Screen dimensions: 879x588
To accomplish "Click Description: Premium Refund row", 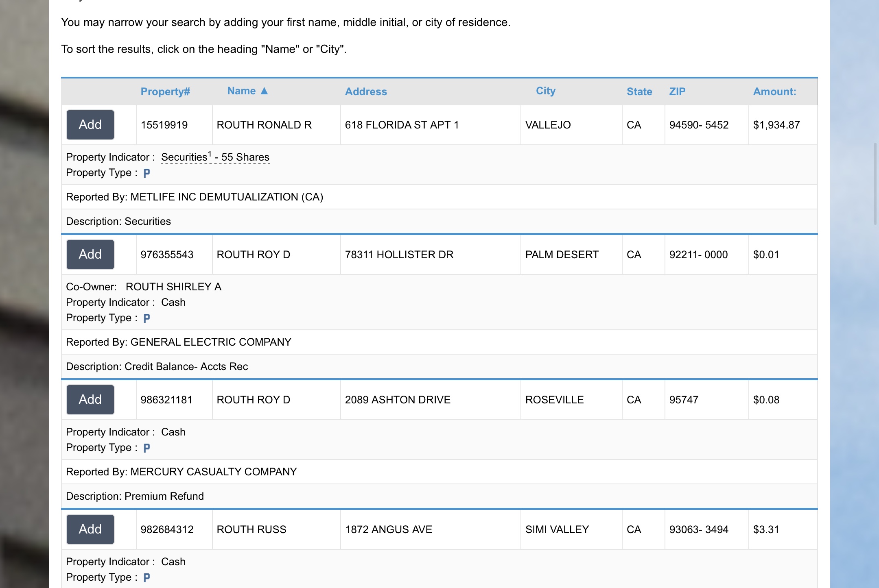I will click(439, 496).
